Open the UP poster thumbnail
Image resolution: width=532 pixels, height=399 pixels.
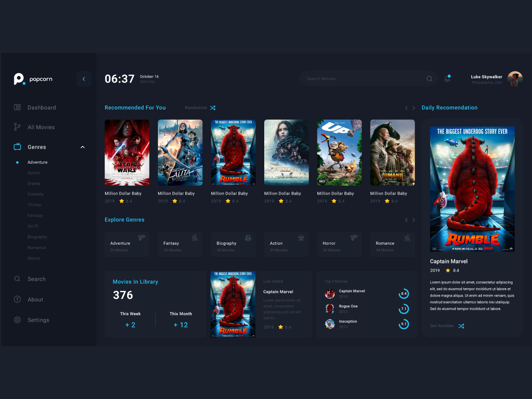tap(339, 153)
